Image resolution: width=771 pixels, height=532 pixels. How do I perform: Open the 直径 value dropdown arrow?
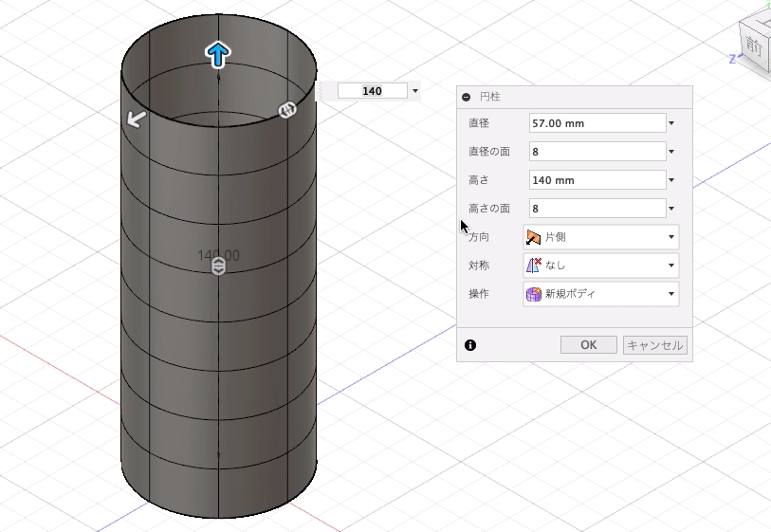[671, 123]
